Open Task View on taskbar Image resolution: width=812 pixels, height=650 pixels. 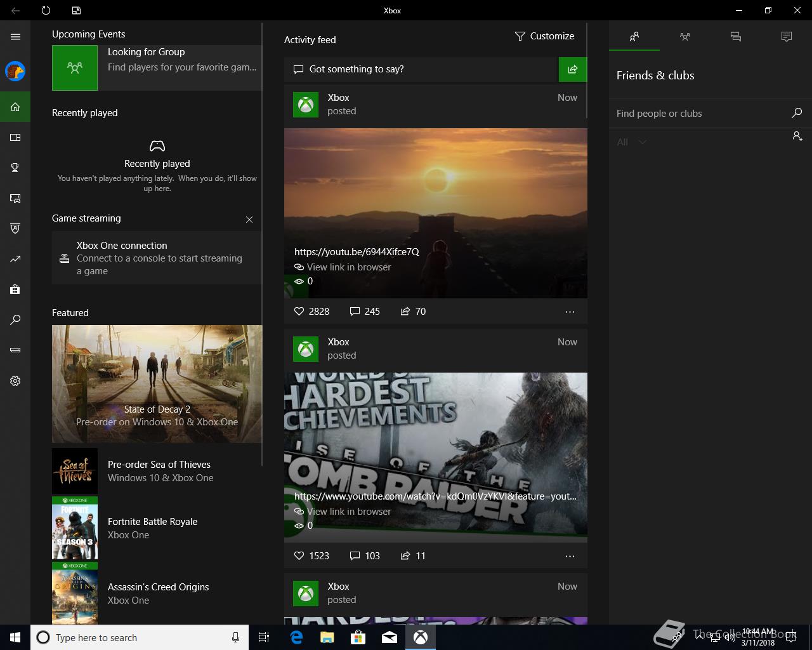[x=264, y=637]
